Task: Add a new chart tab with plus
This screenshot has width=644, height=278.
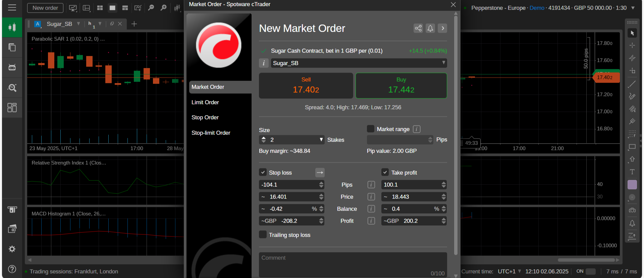Action: point(134,24)
